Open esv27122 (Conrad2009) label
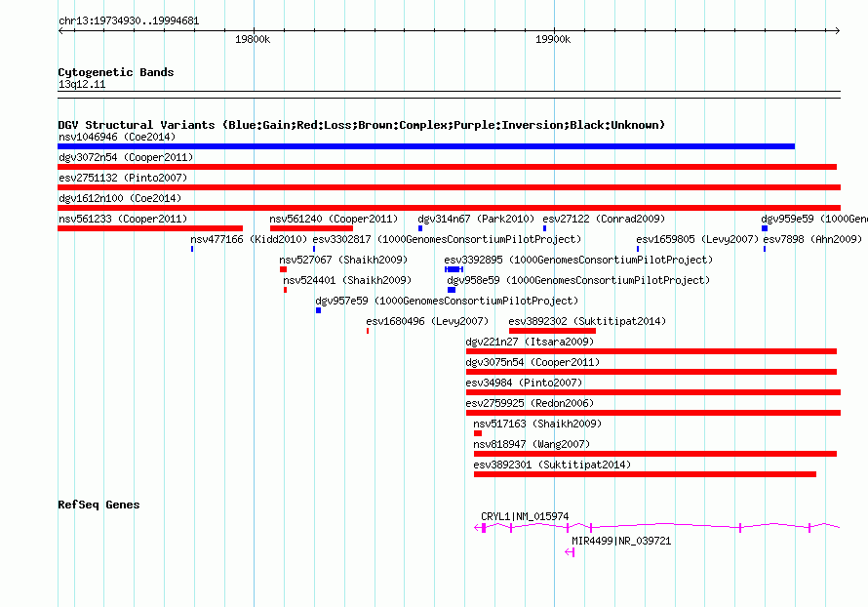Screen dimensions: 868x607 [604, 219]
